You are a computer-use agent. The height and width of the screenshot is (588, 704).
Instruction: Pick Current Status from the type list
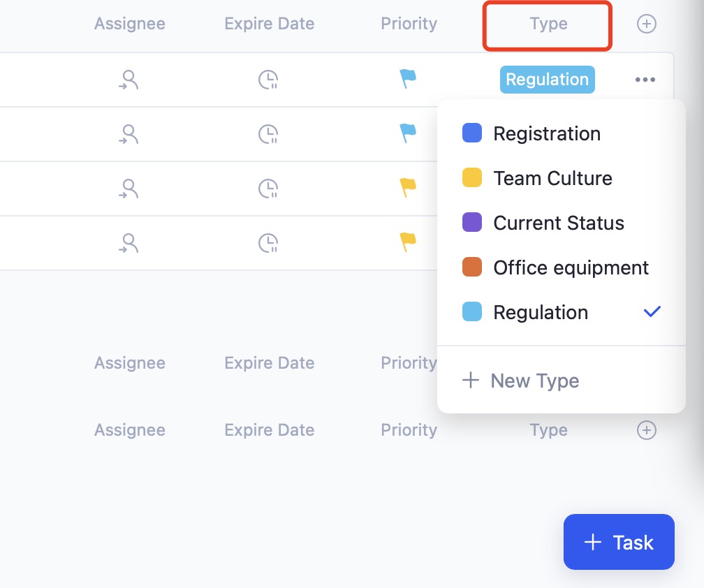pos(558,223)
